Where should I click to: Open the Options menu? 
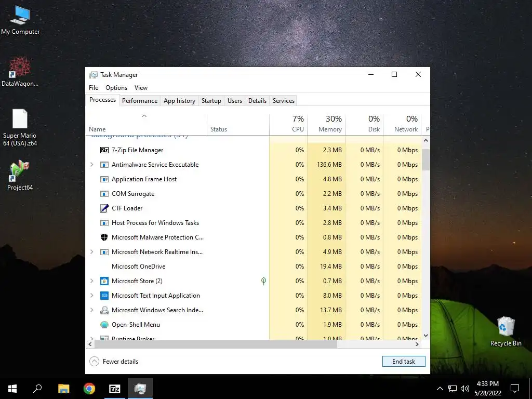click(x=116, y=87)
